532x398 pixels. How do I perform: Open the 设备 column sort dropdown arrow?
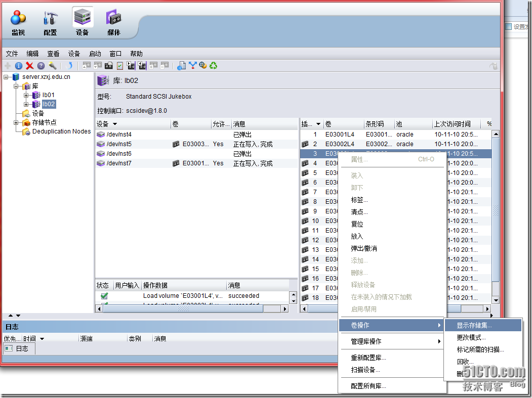pos(115,124)
